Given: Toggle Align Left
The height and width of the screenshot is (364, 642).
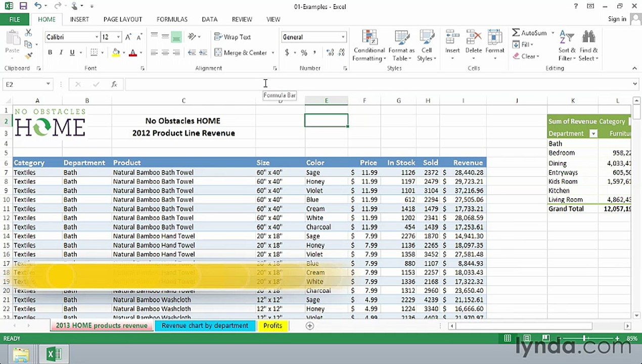Looking at the screenshot, I should (154, 53).
